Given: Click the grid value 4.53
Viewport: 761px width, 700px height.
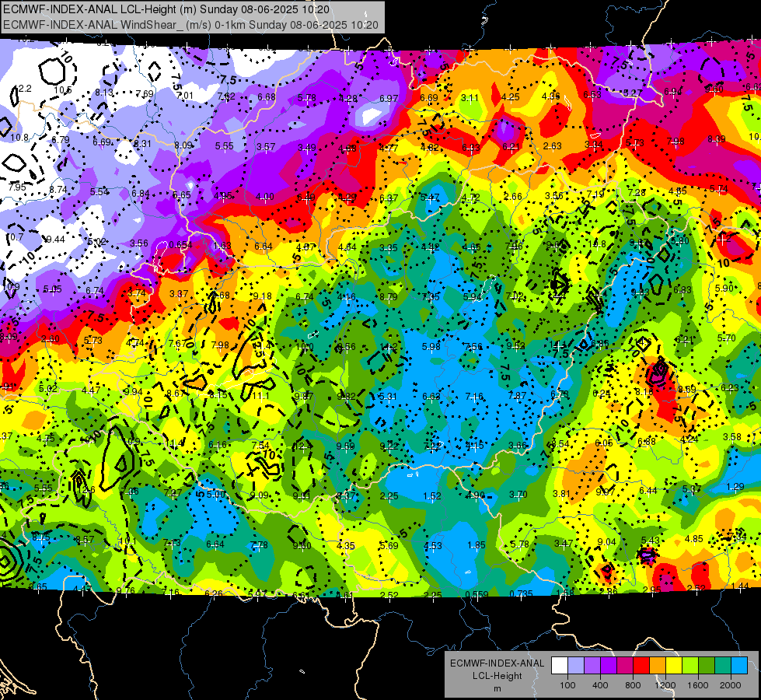Looking at the screenshot, I should click(x=433, y=546).
